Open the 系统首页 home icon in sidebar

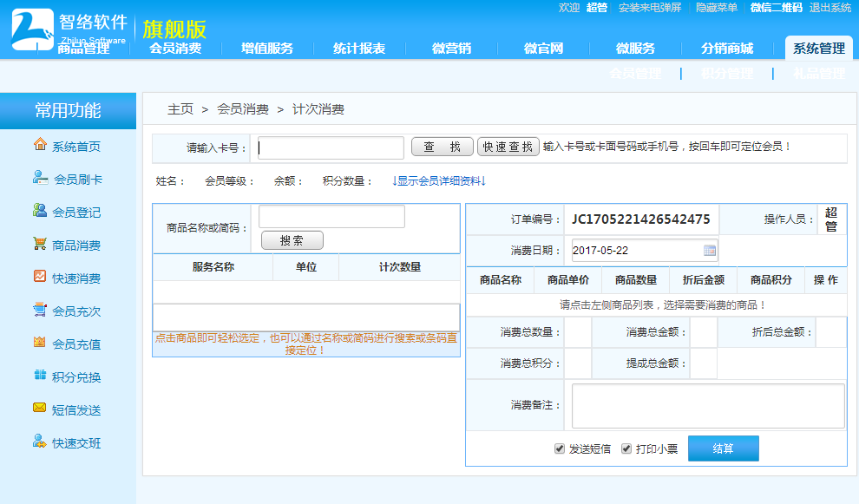(x=40, y=146)
